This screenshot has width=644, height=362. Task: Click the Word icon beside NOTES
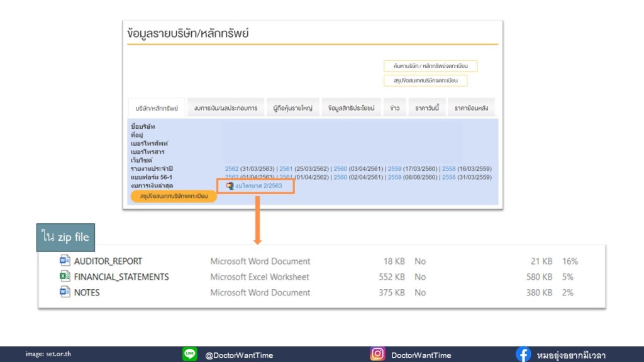pos(65,292)
